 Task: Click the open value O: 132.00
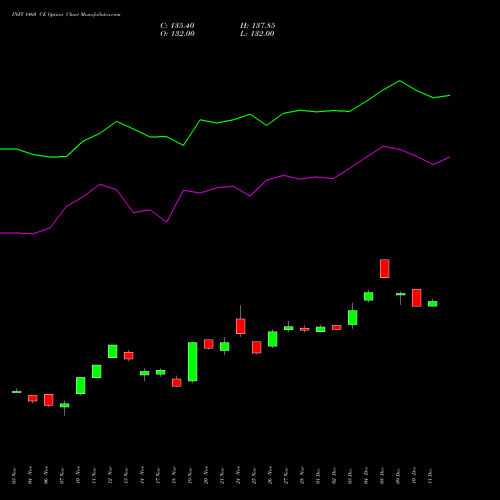177,34
